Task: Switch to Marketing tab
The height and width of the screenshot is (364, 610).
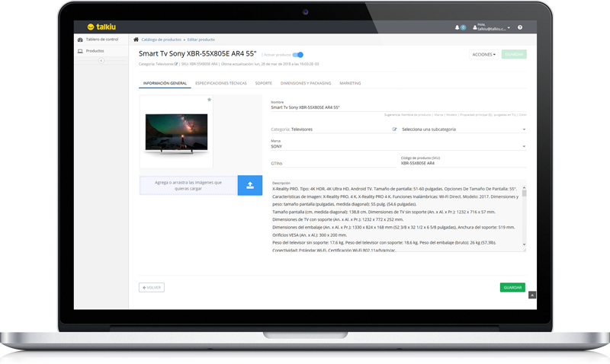Action: pos(350,83)
